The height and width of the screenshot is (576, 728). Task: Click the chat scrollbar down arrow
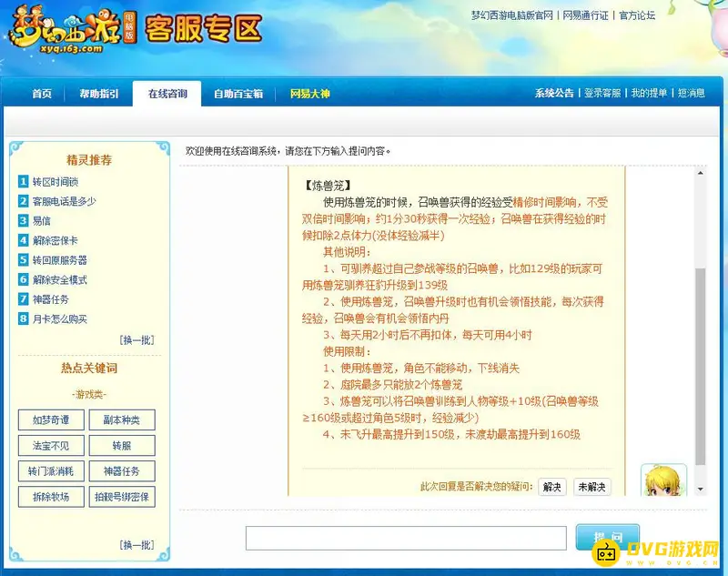coord(700,490)
